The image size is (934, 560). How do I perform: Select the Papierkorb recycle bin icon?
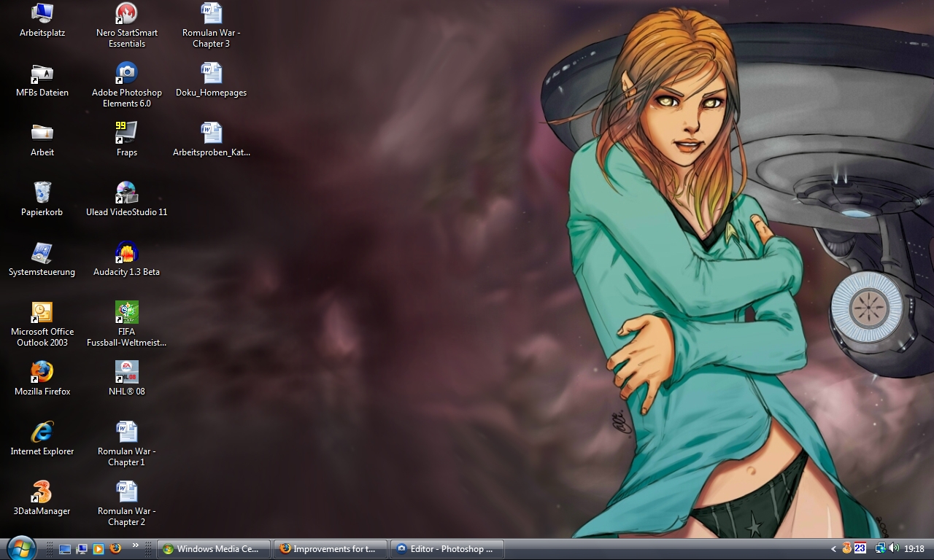[42, 193]
